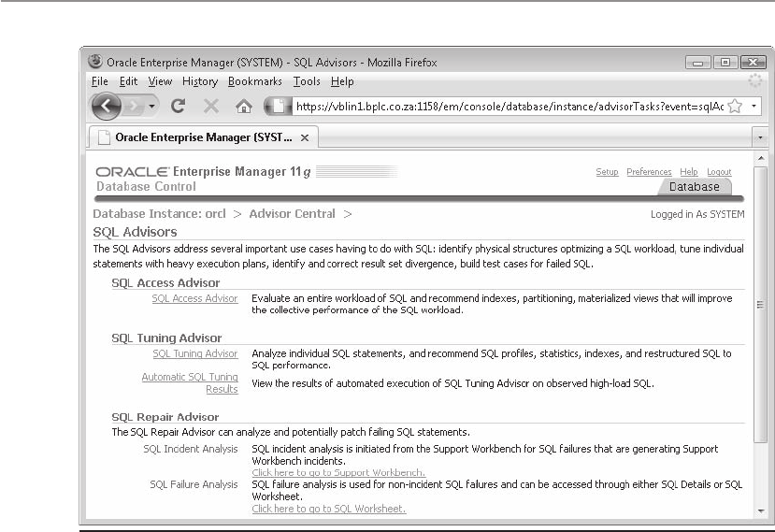Close the Oracle Enterprise Manager tab

coord(305,138)
